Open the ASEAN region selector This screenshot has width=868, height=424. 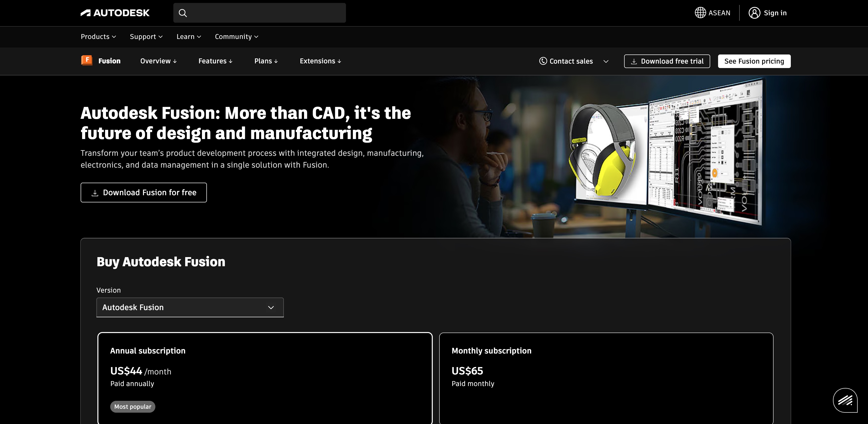click(713, 13)
